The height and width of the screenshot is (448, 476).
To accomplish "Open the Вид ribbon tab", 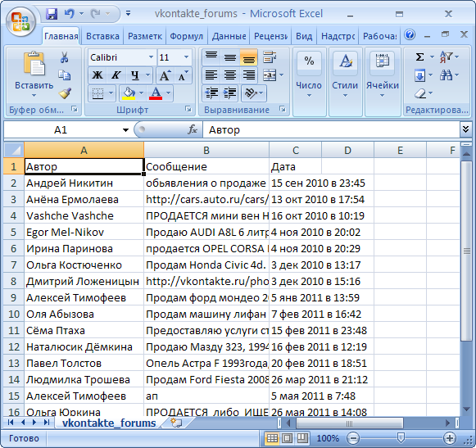I will 304,36.
